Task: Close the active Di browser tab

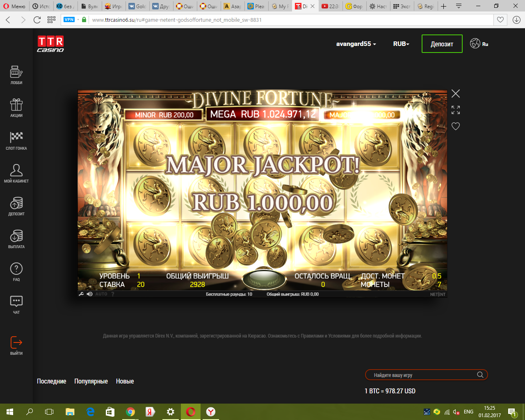Action: coord(313,6)
